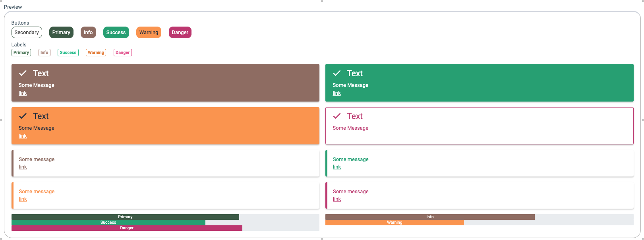Click the orange Warning progress bar
This screenshot has width=644, height=240.
pos(395,223)
